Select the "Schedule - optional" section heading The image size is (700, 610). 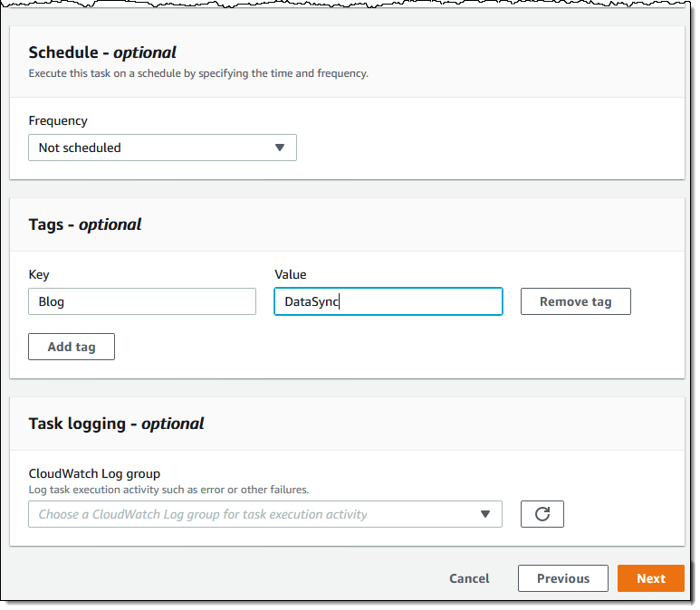[102, 52]
